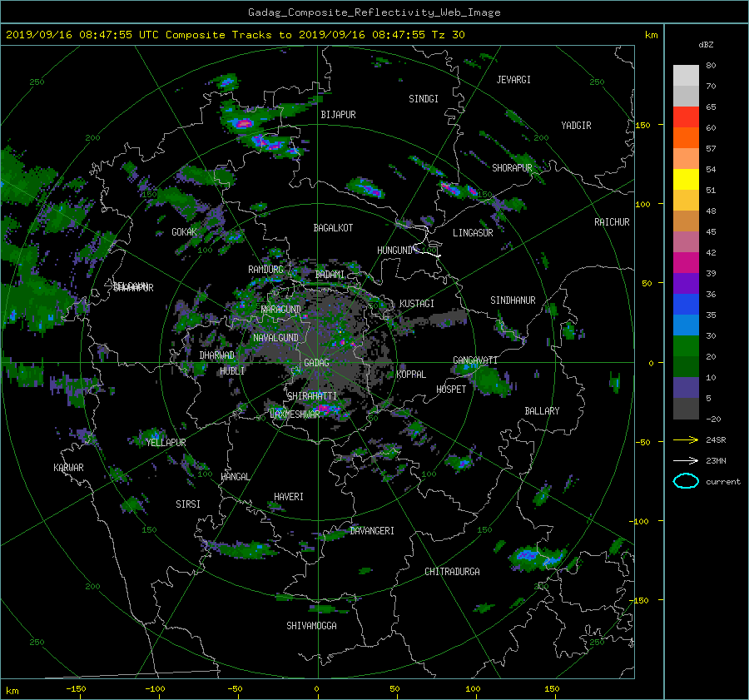Click the red 65 dBZ legend swatch
Image resolution: width=749 pixels, height=700 pixels.
(x=686, y=117)
